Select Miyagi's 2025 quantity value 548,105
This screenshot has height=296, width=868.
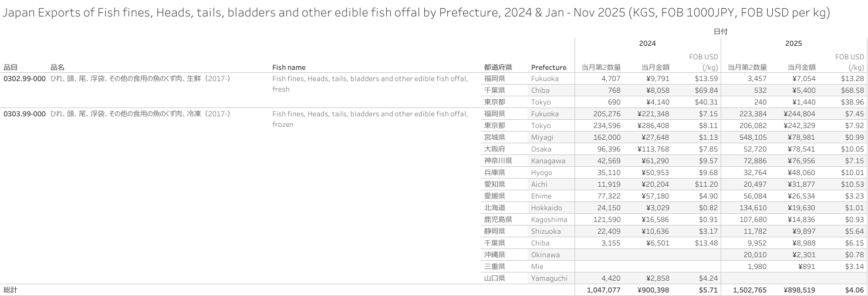(751, 137)
